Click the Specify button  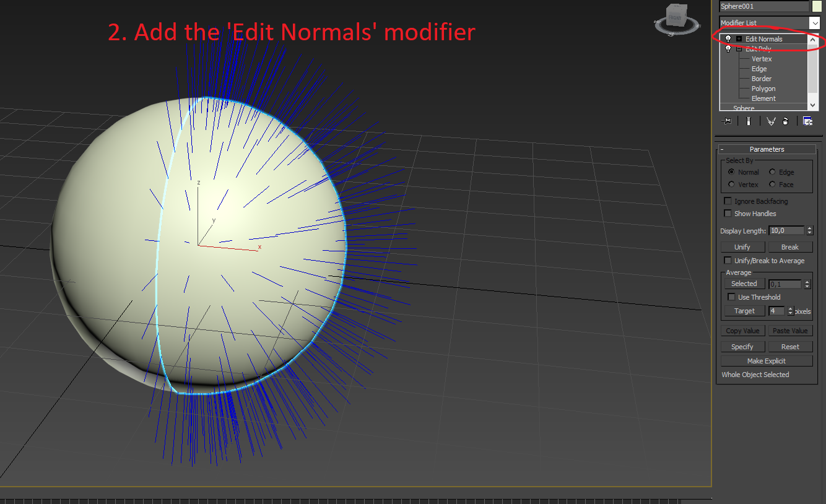coord(742,347)
